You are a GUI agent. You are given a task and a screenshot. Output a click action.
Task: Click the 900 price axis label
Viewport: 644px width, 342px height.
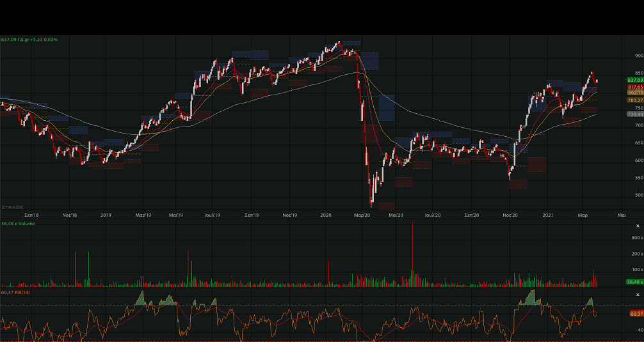point(639,56)
